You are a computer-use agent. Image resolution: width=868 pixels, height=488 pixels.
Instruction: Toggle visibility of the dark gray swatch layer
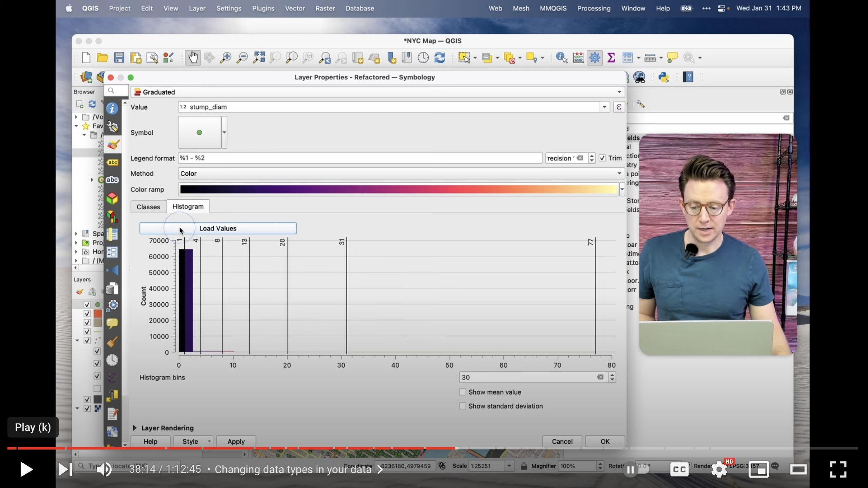pyautogui.click(x=87, y=399)
